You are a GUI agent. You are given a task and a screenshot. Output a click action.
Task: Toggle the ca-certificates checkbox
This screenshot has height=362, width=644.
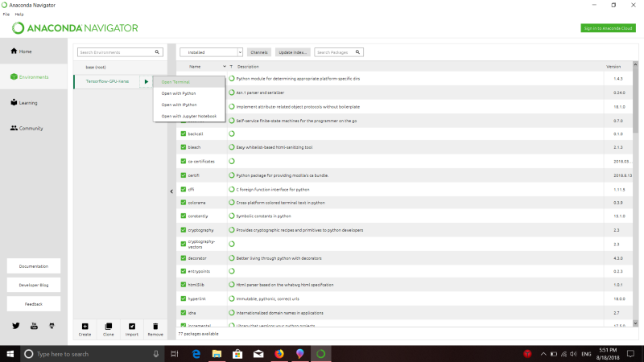pos(184,161)
